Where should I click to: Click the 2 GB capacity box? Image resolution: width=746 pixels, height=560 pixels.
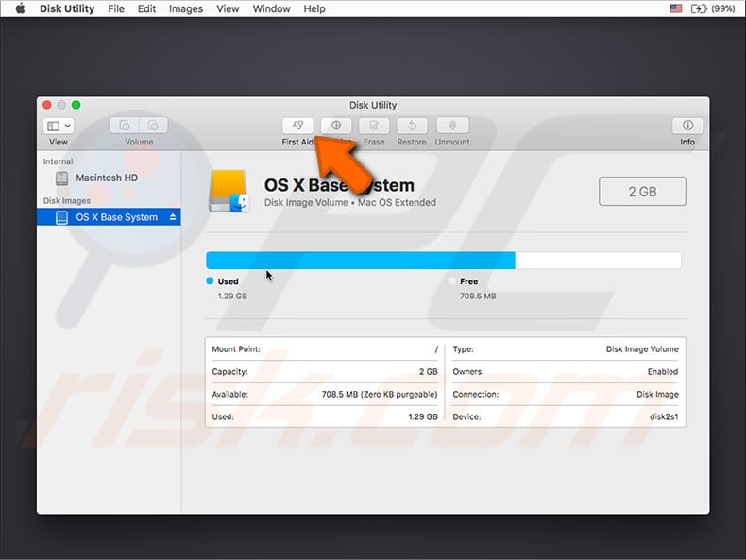(642, 191)
